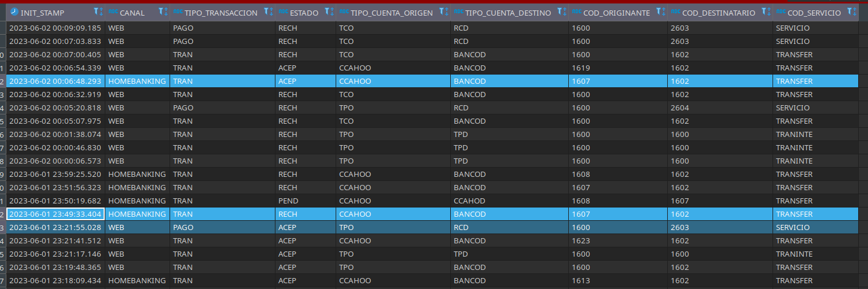Click the ABC type icon beside TIPO_CUENTA_DESTINO
Viewport: 868px width, 289px height.
point(458,12)
